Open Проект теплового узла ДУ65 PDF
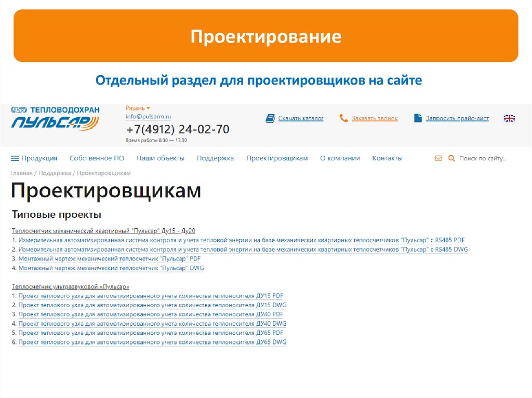 point(151,333)
